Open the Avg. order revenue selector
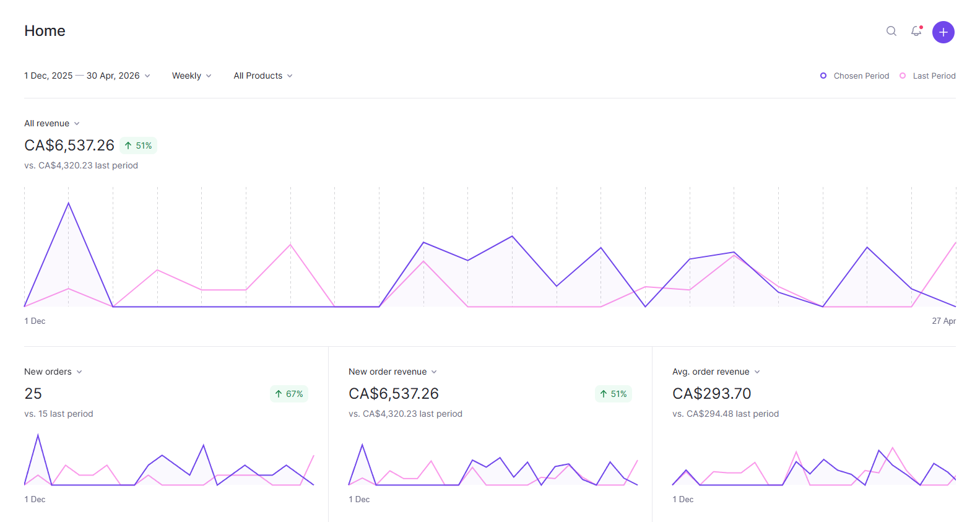Viewport: 980px width, 522px height. 716,372
